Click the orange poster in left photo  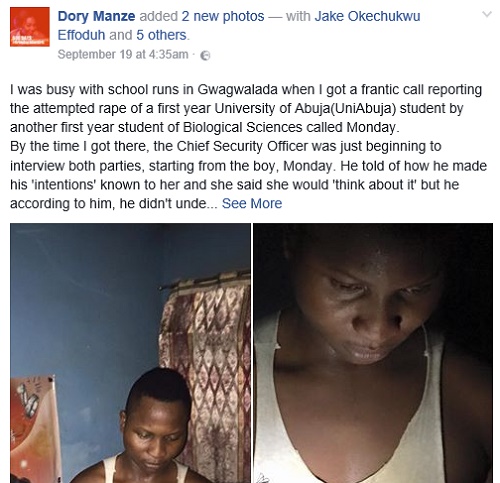coord(33,430)
